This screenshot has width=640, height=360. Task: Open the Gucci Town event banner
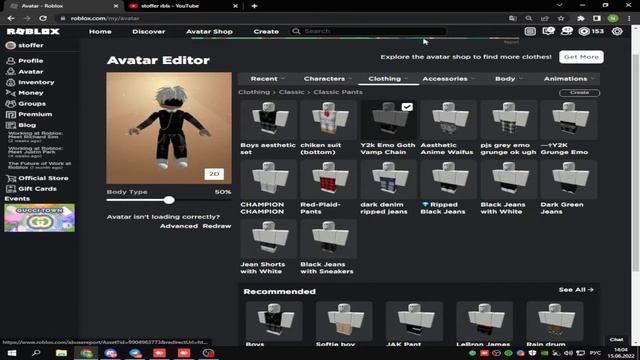(x=40, y=218)
